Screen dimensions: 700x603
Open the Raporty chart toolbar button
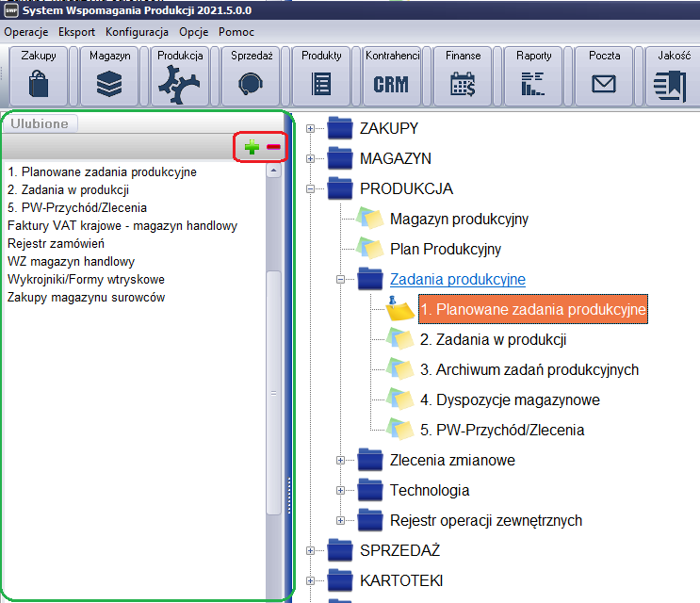[533, 74]
